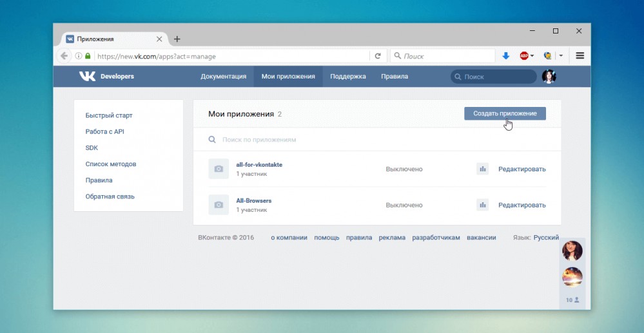Click the правила footer link

click(x=359, y=237)
